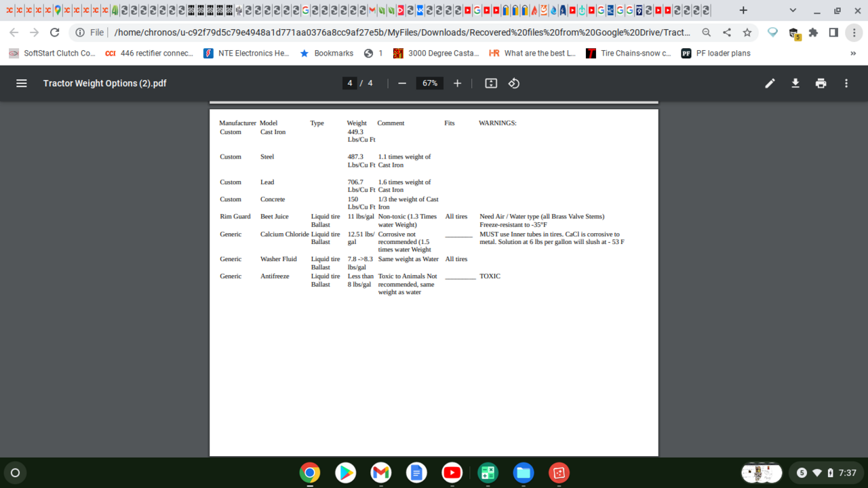
Task: Open the PDF viewer more actions menu
Action: click(846, 83)
